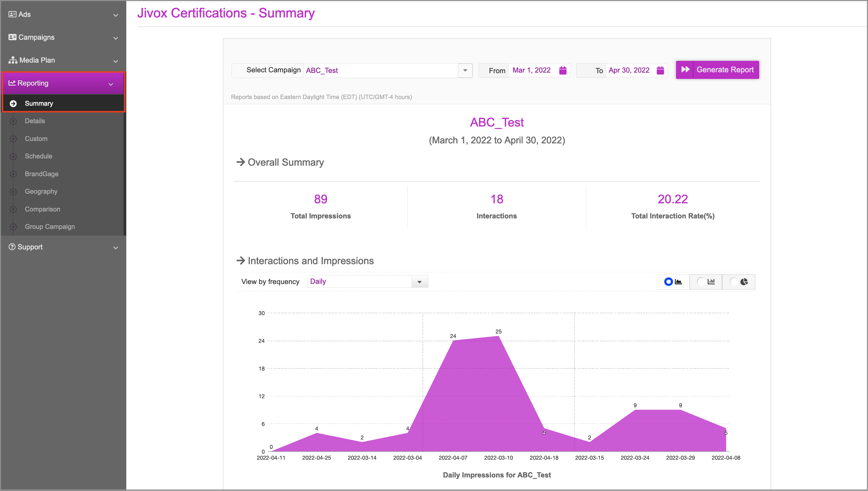Select the bar chart radio button
The height and width of the screenshot is (491, 868).
click(701, 282)
